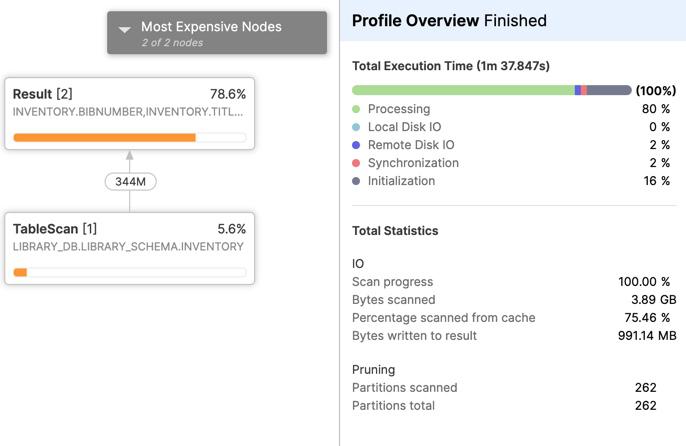Click the TableScan node orange progress bar
This screenshot has height=446, width=686.
[20, 272]
